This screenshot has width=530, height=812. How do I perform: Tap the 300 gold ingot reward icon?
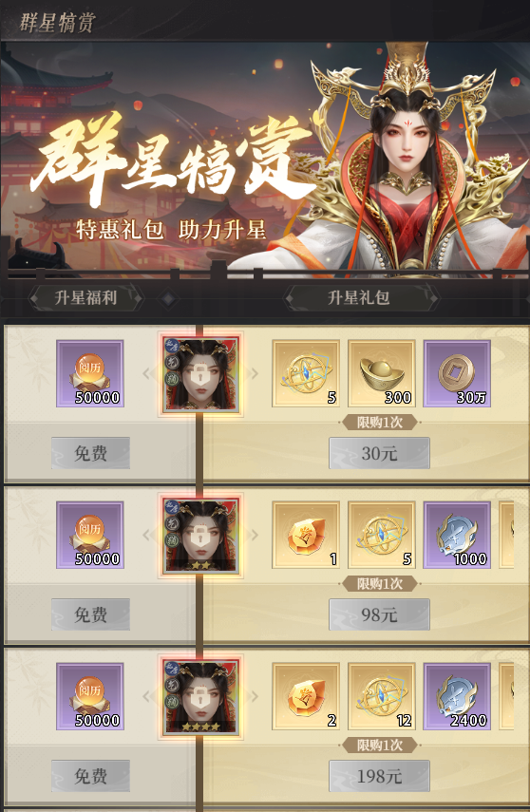(381, 373)
